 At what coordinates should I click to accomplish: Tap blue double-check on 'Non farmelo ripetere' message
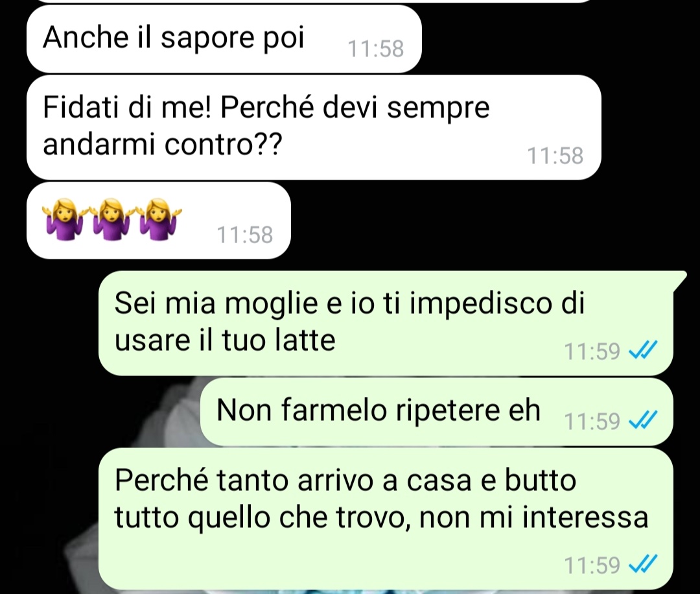point(643,420)
